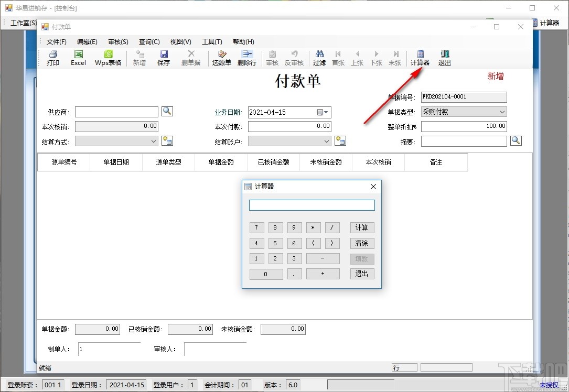Jump to last record with 末张 icon
The height and width of the screenshot is (392, 569).
click(395, 58)
